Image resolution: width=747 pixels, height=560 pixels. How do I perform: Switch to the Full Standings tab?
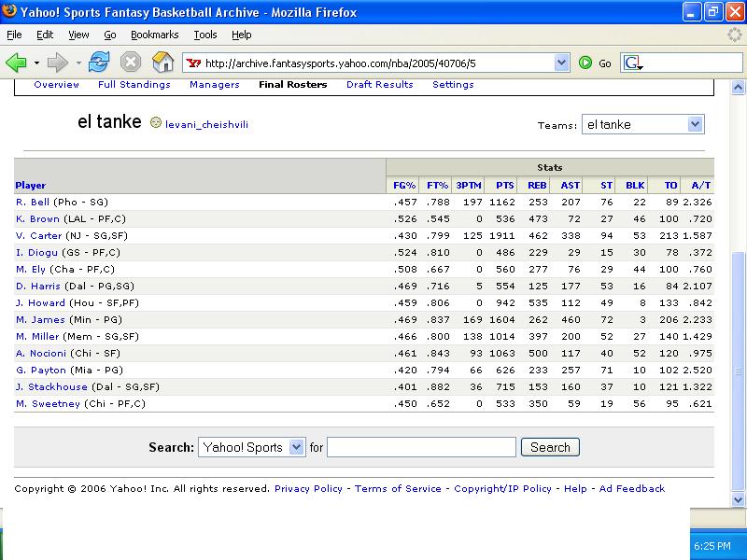click(x=134, y=84)
